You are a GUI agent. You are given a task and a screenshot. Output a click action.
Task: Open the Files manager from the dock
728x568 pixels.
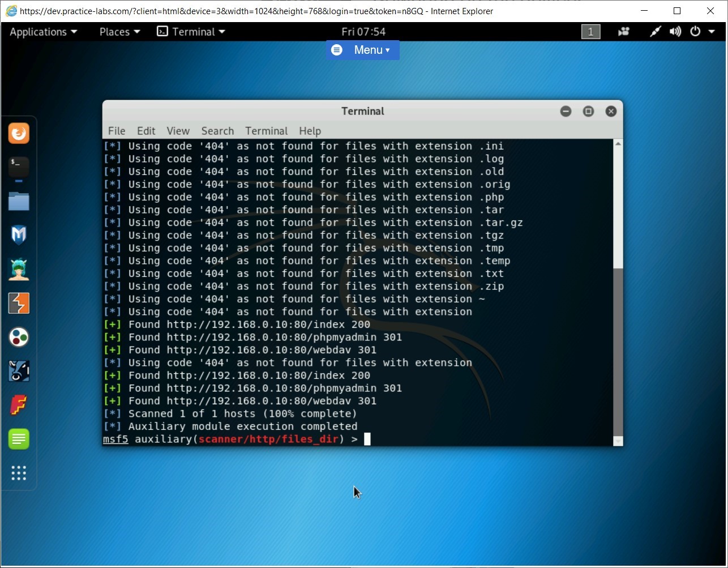point(19,201)
